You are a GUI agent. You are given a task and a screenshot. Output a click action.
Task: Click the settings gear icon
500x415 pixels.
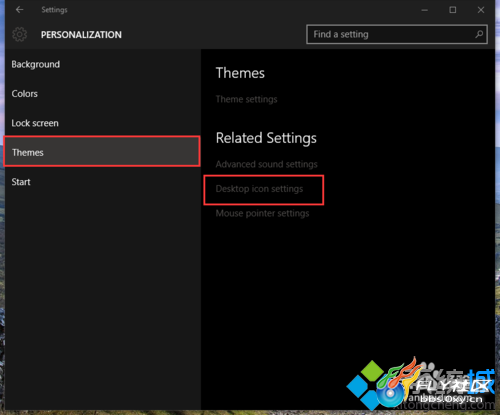click(x=20, y=34)
